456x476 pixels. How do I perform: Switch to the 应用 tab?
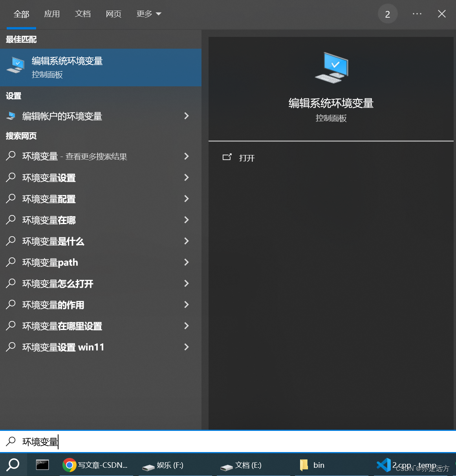[52, 13]
